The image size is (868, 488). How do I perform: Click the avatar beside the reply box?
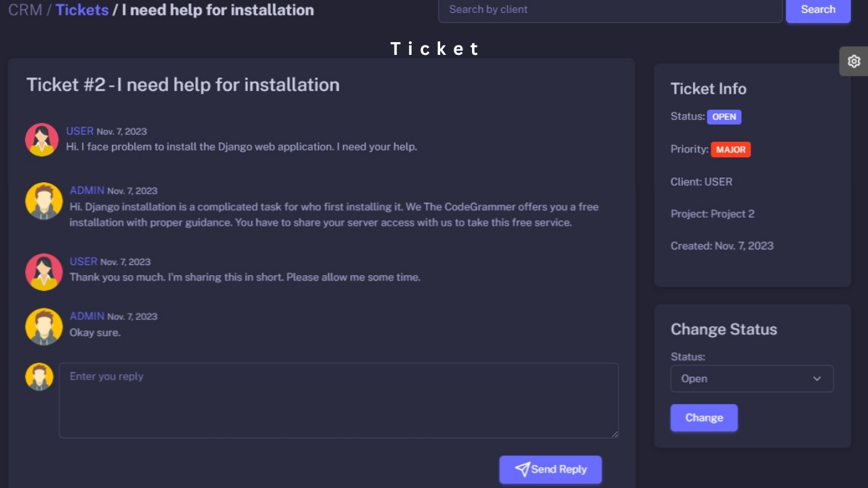click(39, 376)
